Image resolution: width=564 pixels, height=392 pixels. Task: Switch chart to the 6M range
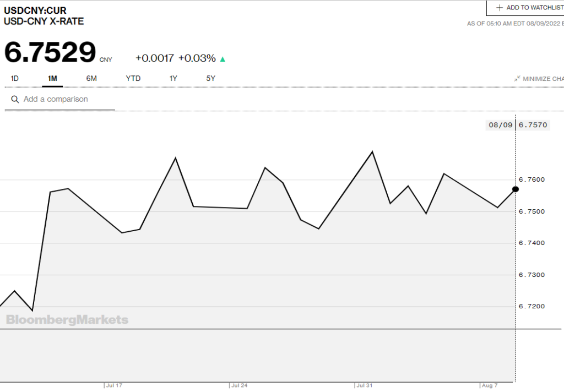tap(91, 79)
